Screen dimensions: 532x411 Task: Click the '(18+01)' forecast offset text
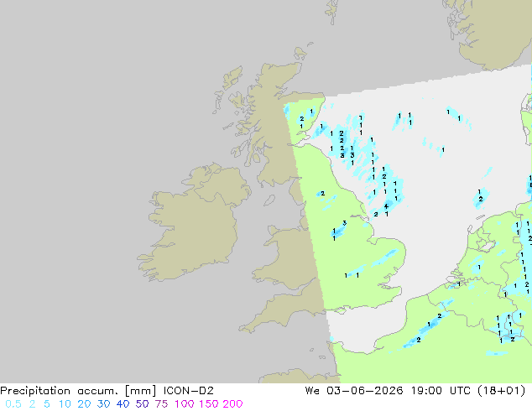click(502, 391)
